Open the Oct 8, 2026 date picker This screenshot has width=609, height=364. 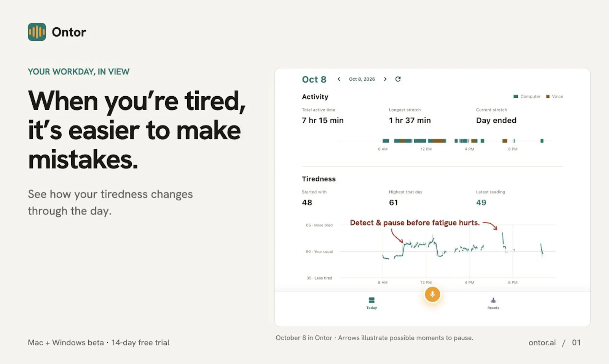click(362, 79)
